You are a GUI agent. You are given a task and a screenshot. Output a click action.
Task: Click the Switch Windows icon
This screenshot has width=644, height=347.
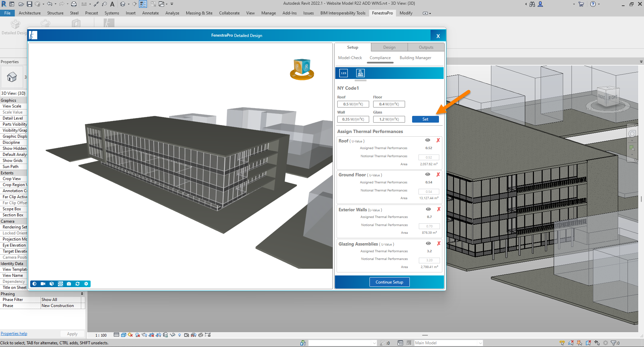161,4
